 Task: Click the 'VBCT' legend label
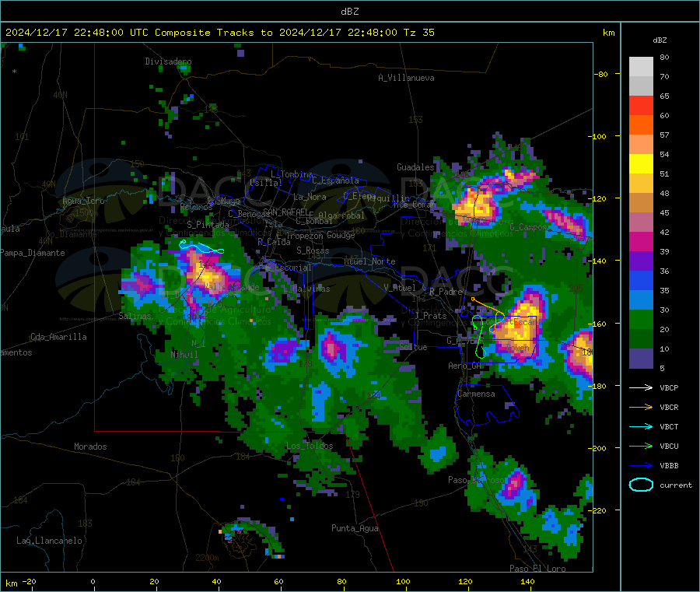[x=669, y=426]
